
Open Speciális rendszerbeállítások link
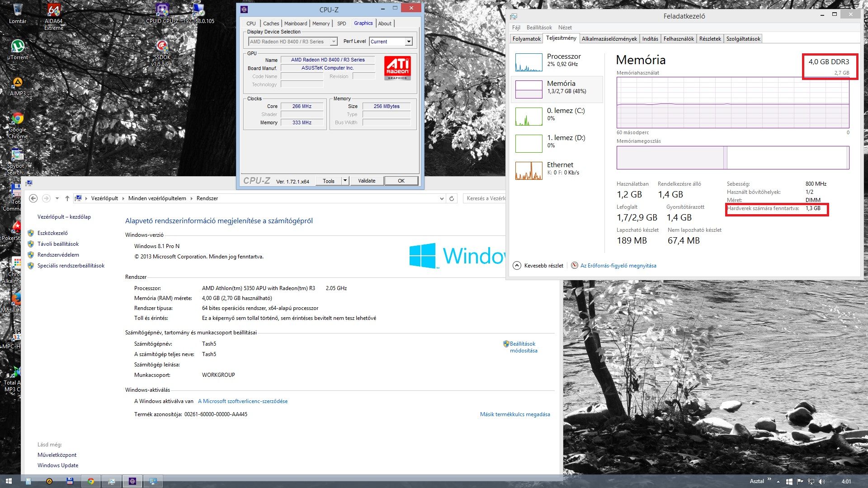tap(71, 266)
